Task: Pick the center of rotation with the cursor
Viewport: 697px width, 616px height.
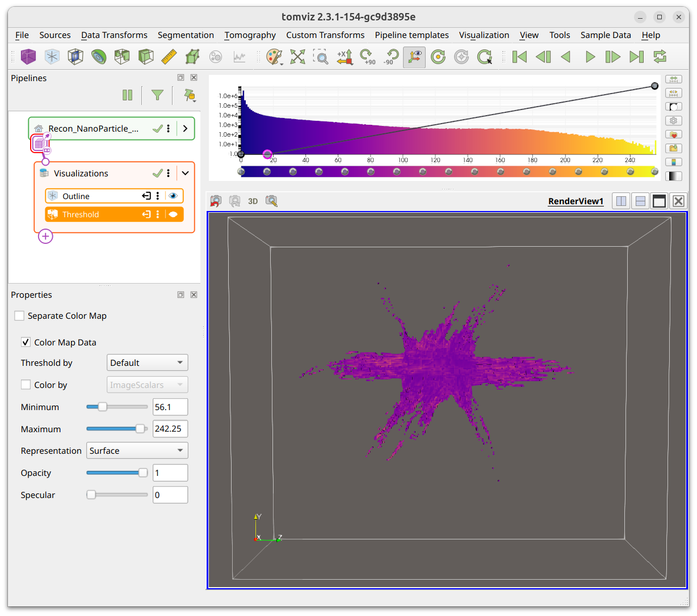Action: 485,57
